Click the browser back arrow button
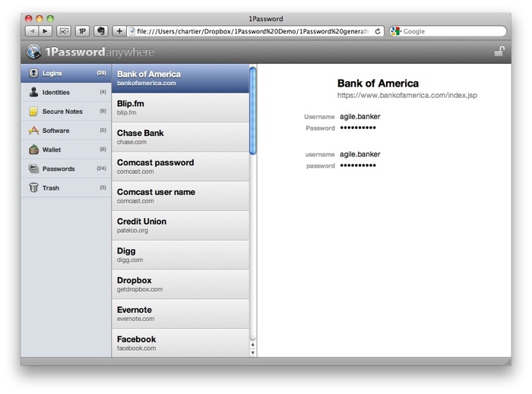The width and height of the screenshot is (532, 394). click(32, 31)
